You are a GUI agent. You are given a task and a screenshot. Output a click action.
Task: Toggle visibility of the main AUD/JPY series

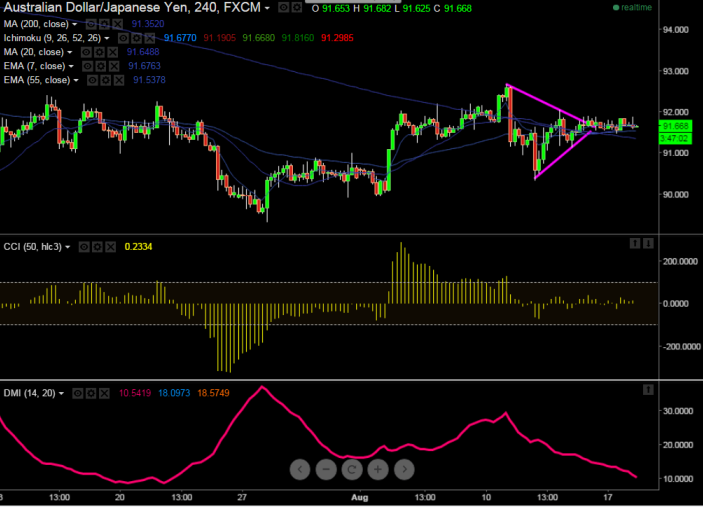pyautogui.click(x=283, y=8)
